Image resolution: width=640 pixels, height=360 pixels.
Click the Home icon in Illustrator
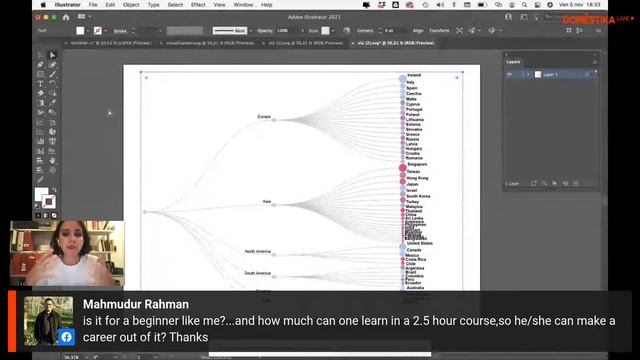pyautogui.click(x=66, y=17)
